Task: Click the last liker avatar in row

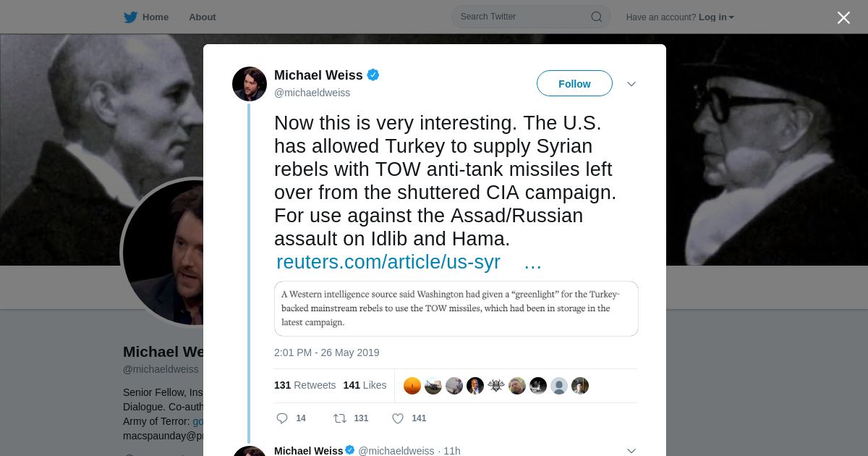Action: [580, 386]
